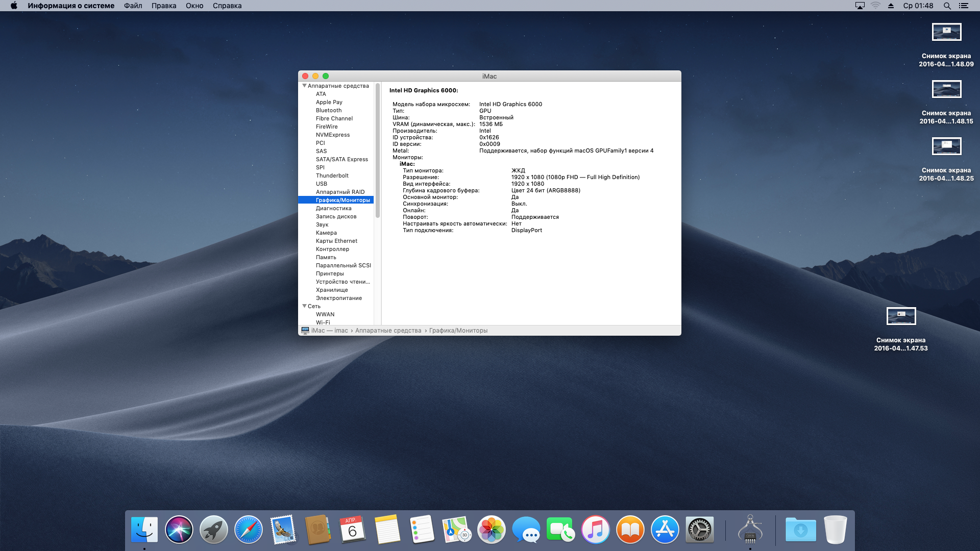The width and height of the screenshot is (980, 551).
Task: Select FireWire in sidebar
Action: [336, 127]
